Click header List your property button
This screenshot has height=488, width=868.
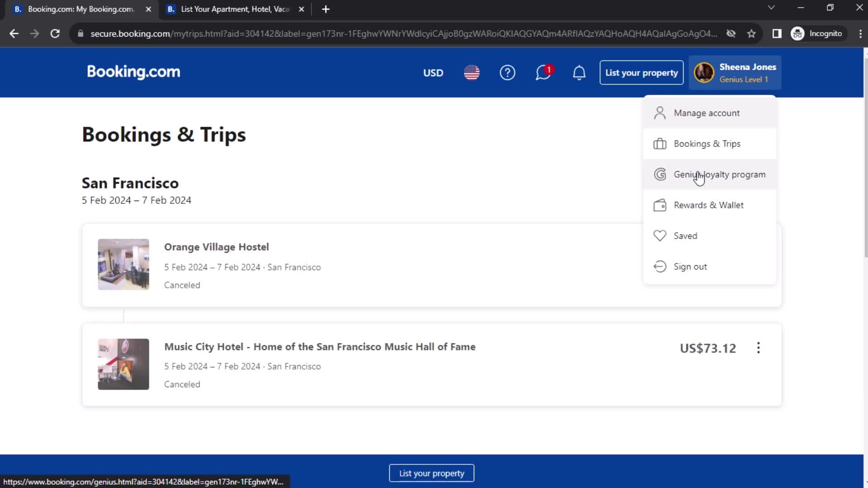point(642,73)
